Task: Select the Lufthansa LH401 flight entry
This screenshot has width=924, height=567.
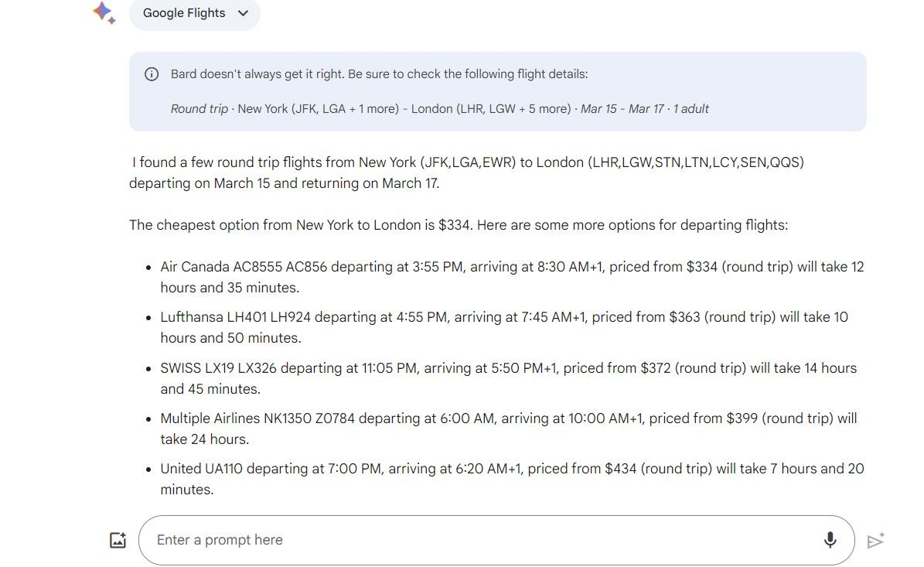Action: coord(504,327)
